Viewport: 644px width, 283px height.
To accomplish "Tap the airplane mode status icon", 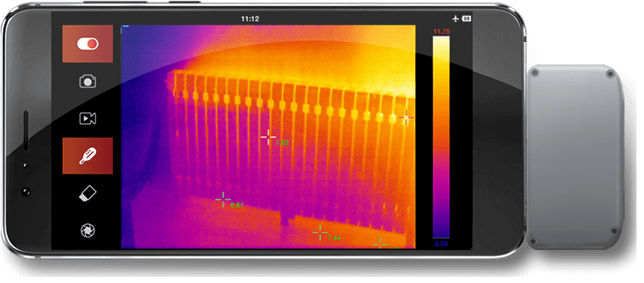I will tap(455, 19).
